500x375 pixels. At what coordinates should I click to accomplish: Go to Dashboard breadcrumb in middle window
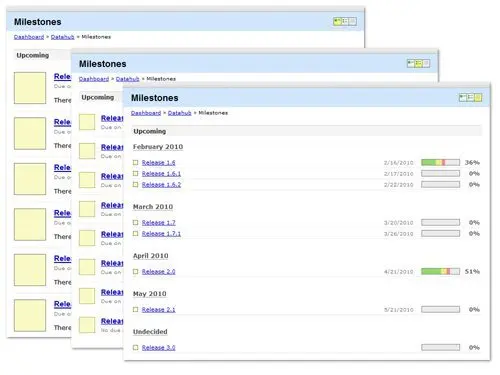pos(94,79)
